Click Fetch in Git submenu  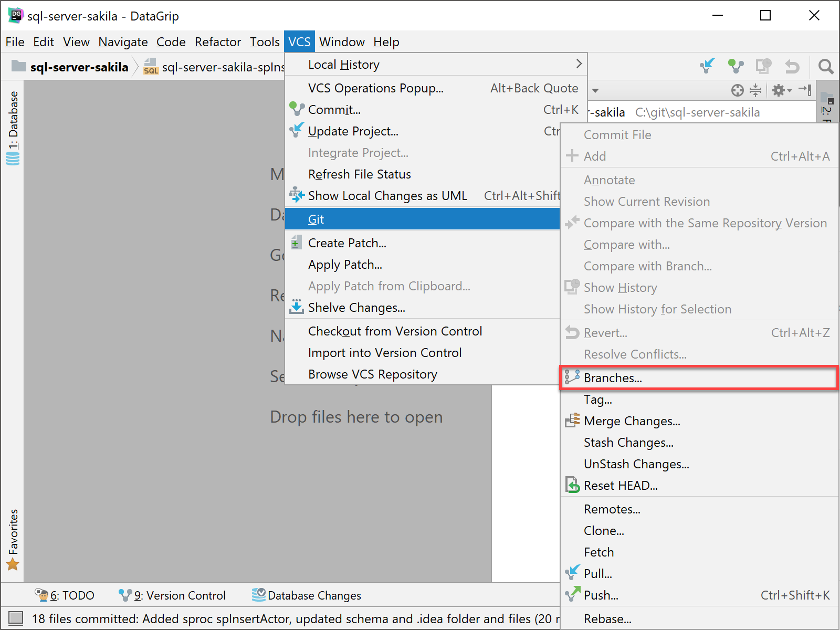pos(699,552)
